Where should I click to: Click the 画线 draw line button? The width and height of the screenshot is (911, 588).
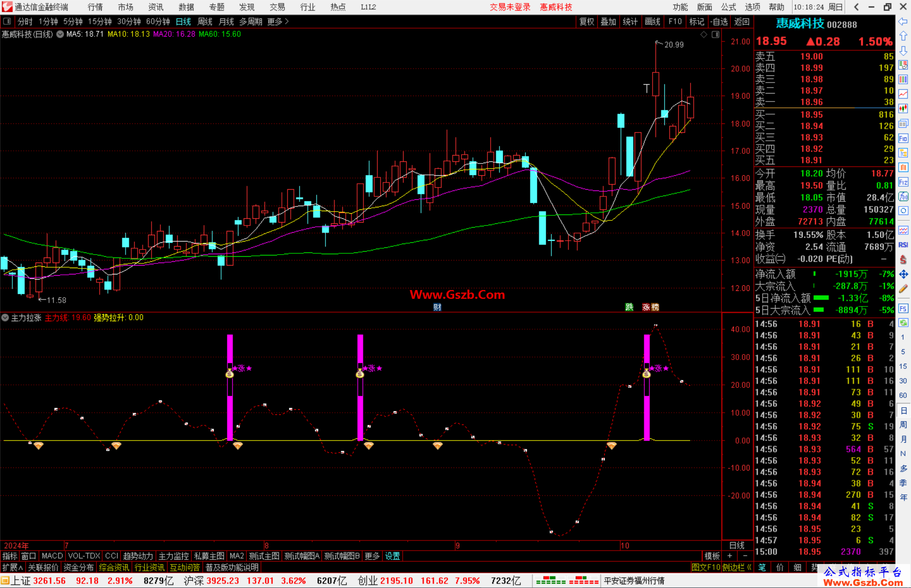pyautogui.click(x=652, y=21)
